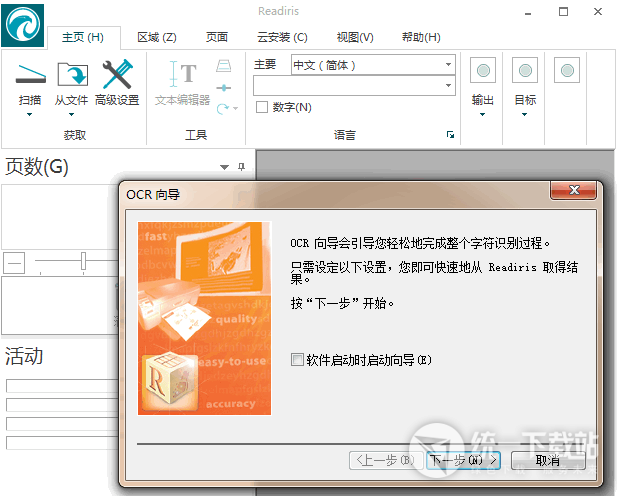Open the 视图(V) tab

[355, 37]
